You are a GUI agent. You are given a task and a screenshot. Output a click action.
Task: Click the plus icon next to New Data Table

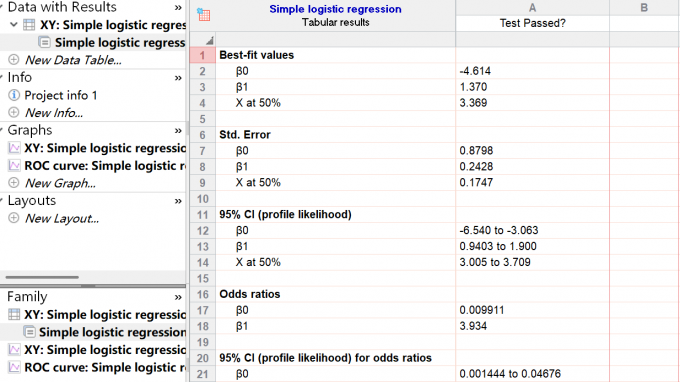[14, 59]
